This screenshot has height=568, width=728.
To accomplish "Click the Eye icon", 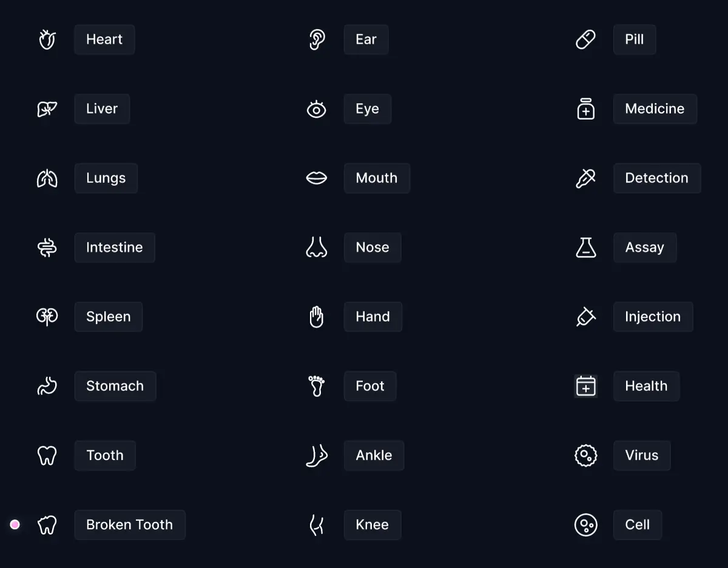I will pyautogui.click(x=317, y=109).
